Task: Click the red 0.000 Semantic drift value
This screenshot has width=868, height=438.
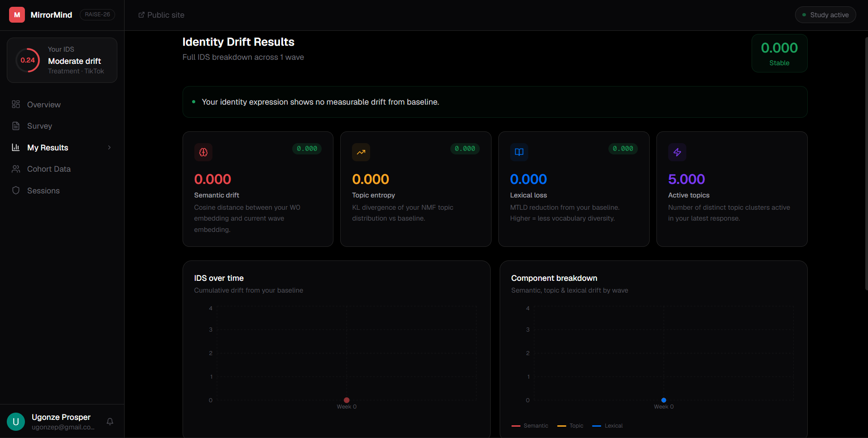Action: tap(212, 179)
